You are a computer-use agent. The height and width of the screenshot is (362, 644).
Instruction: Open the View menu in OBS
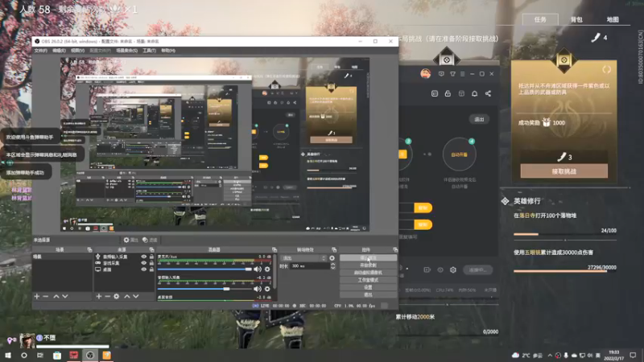pos(77,51)
